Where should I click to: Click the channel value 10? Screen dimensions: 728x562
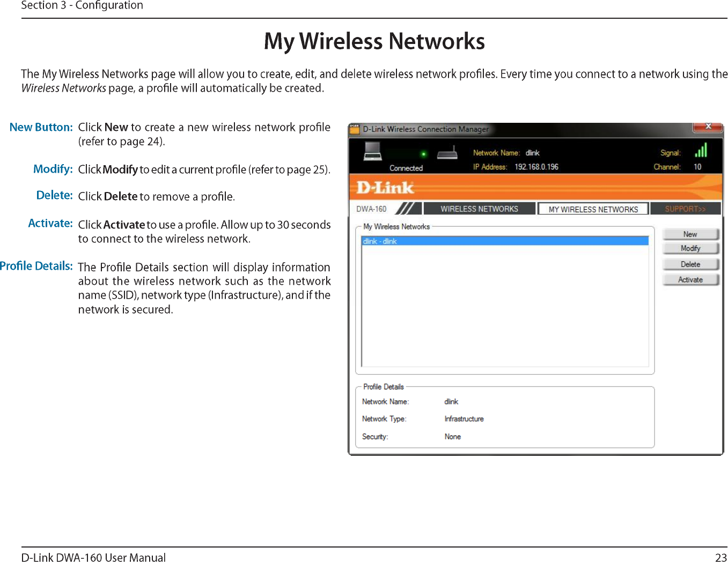point(697,167)
